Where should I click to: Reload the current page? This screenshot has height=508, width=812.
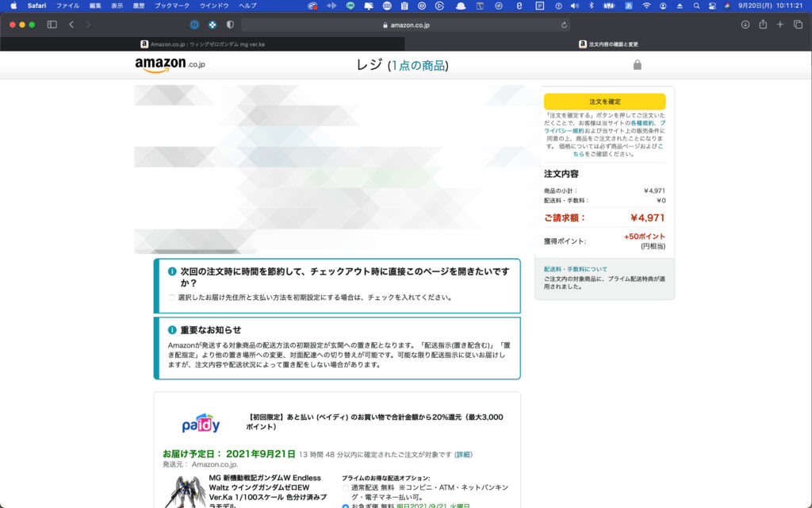(x=564, y=25)
